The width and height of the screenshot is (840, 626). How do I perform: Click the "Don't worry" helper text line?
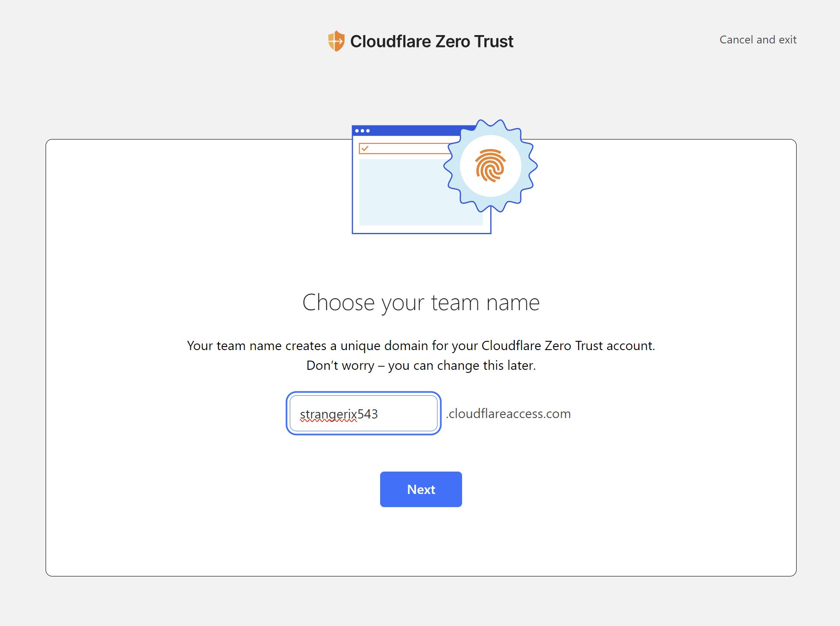[x=421, y=365]
